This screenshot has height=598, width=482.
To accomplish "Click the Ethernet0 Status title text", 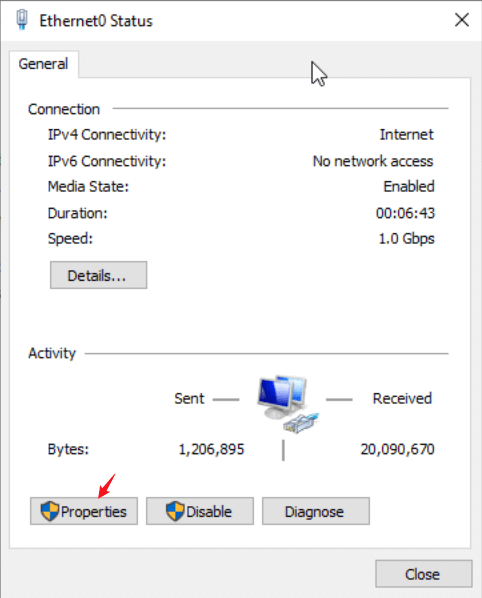I will point(96,21).
